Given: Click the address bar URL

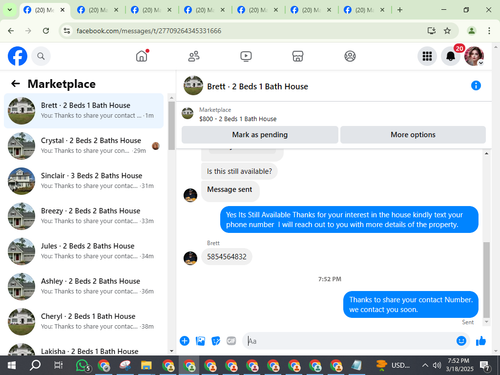Looking at the screenshot, I should (149, 31).
